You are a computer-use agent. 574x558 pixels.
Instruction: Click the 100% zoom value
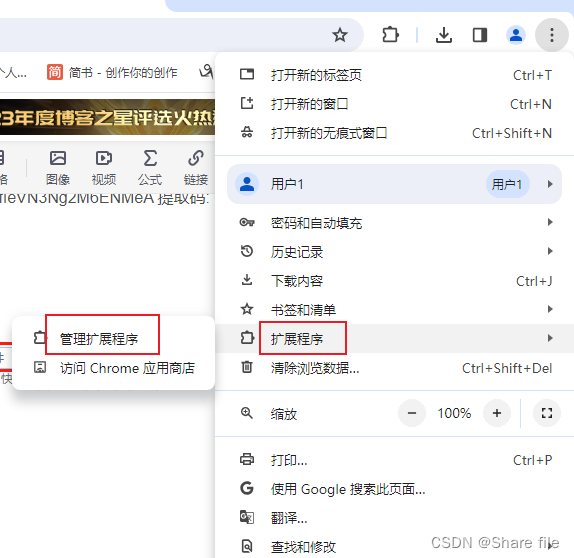click(x=454, y=413)
